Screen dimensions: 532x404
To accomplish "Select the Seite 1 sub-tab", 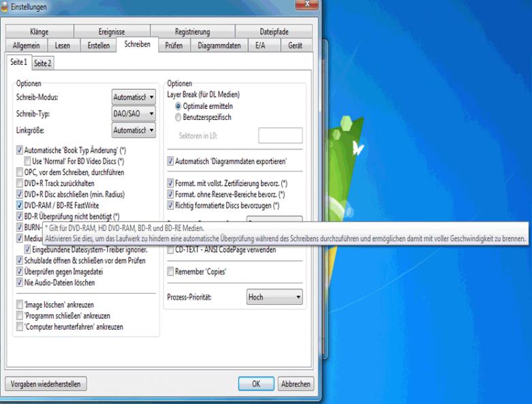I will (18, 62).
